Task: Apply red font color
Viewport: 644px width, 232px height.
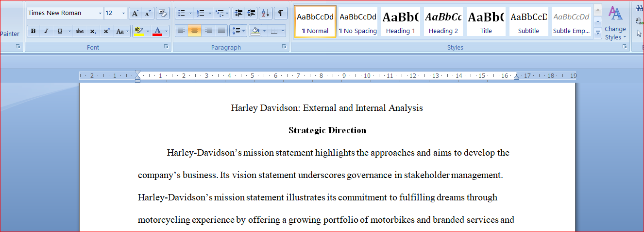Action: [157, 31]
